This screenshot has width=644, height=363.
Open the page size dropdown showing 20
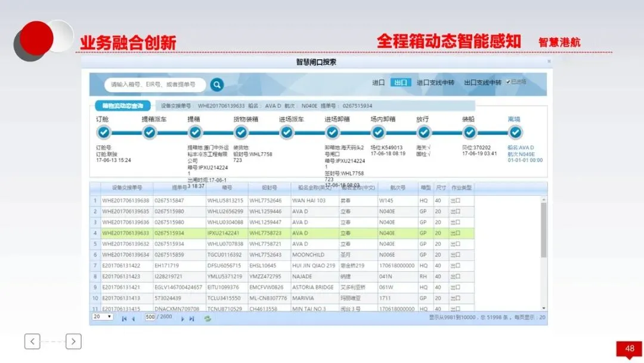click(x=103, y=317)
